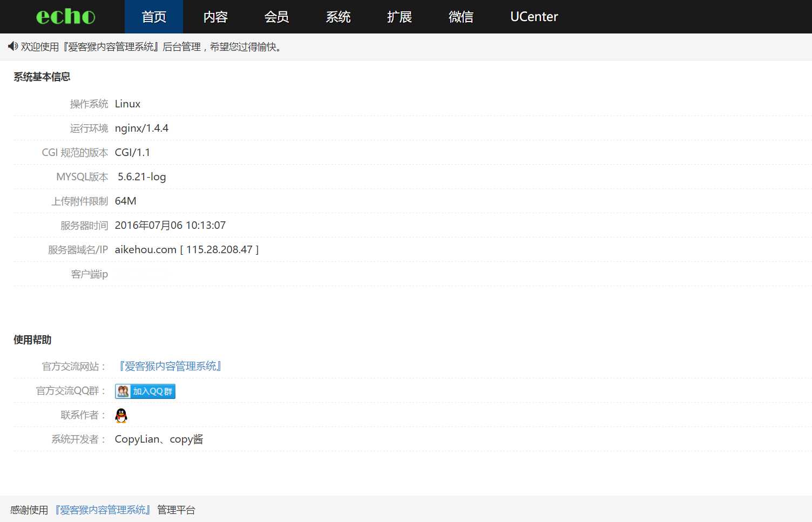Click the 联系作者 label
The image size is (812, 522).
[x=84, y=415]
